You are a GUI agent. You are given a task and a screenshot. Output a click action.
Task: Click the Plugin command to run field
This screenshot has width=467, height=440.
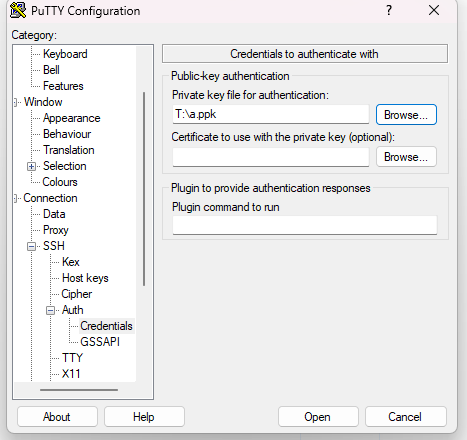305,225
